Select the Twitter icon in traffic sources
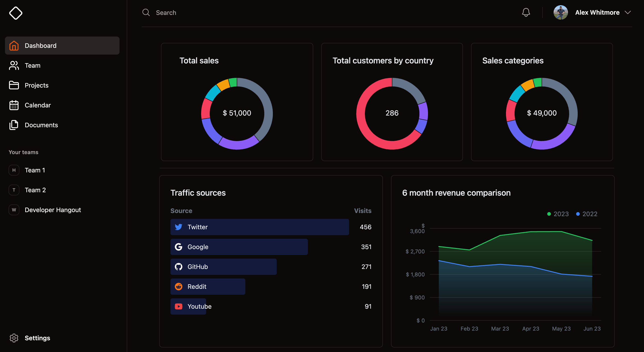This screenshot has height=352, width=644. 179,227
